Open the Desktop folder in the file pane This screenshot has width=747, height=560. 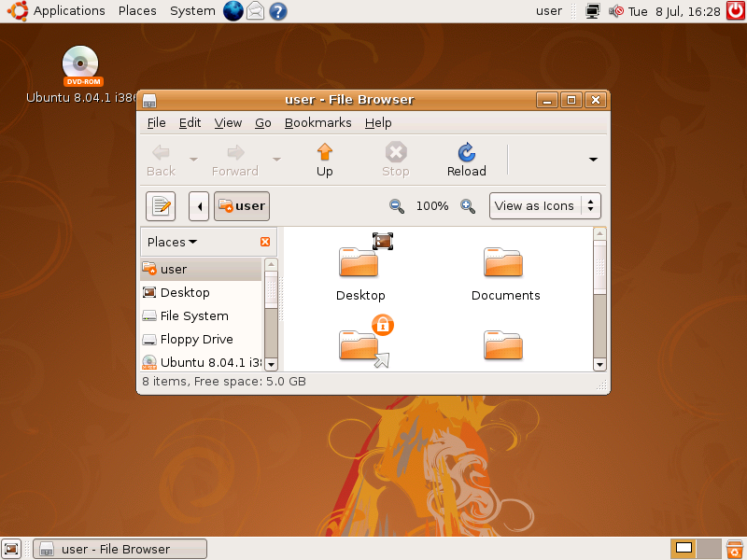tap(360, 263)
